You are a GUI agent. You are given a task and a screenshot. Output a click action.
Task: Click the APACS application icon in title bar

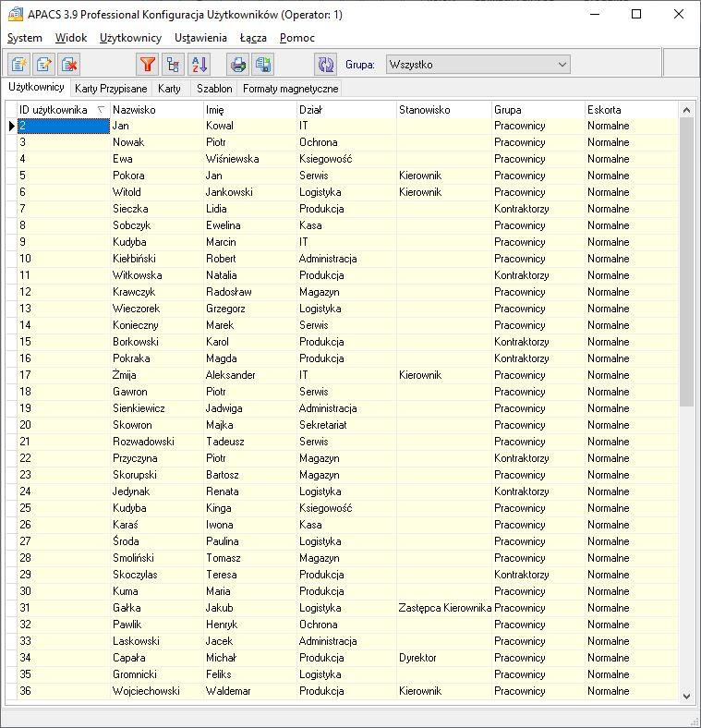tap(16, 14)
